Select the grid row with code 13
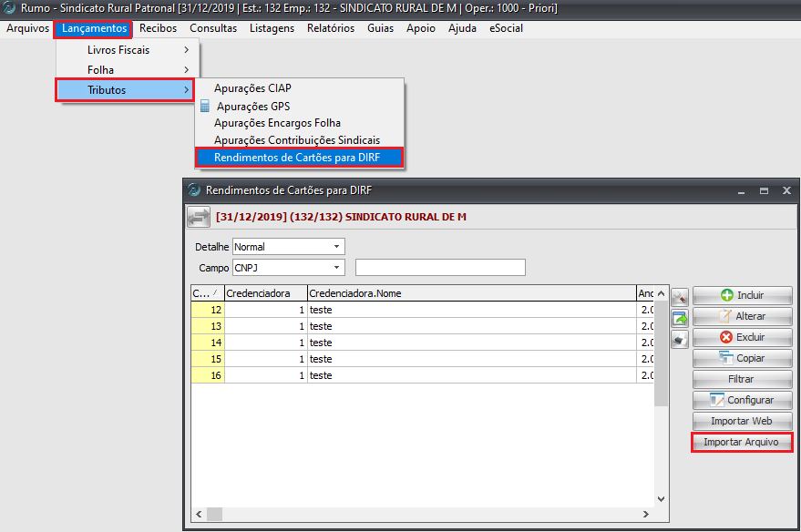The height and width of the screenshot is (532, 801). click(x=423, y=326)
